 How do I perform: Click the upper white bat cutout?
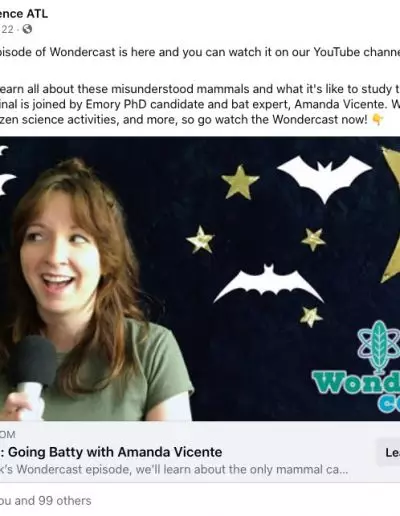(325, 178)
